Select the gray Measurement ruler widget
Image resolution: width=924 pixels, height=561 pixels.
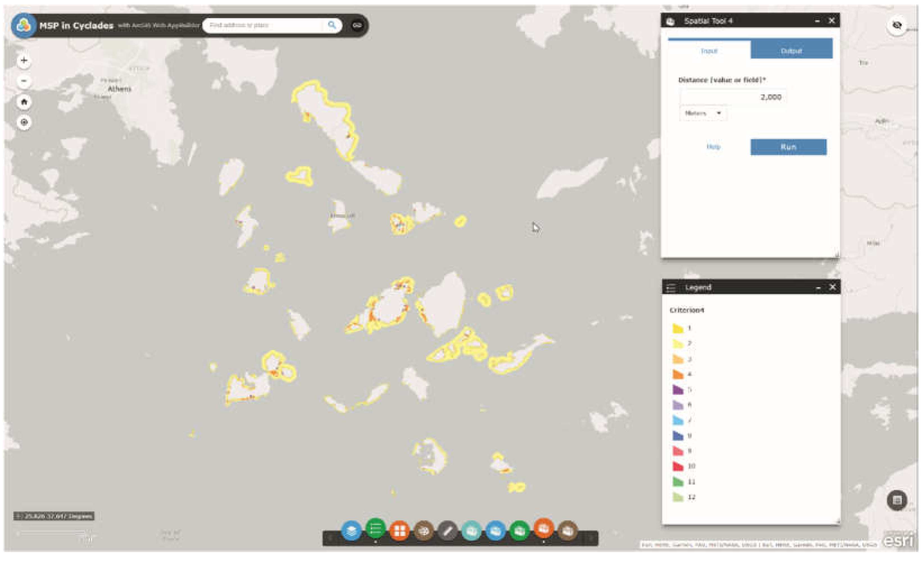pyautogui.click(x=448, y=531)
